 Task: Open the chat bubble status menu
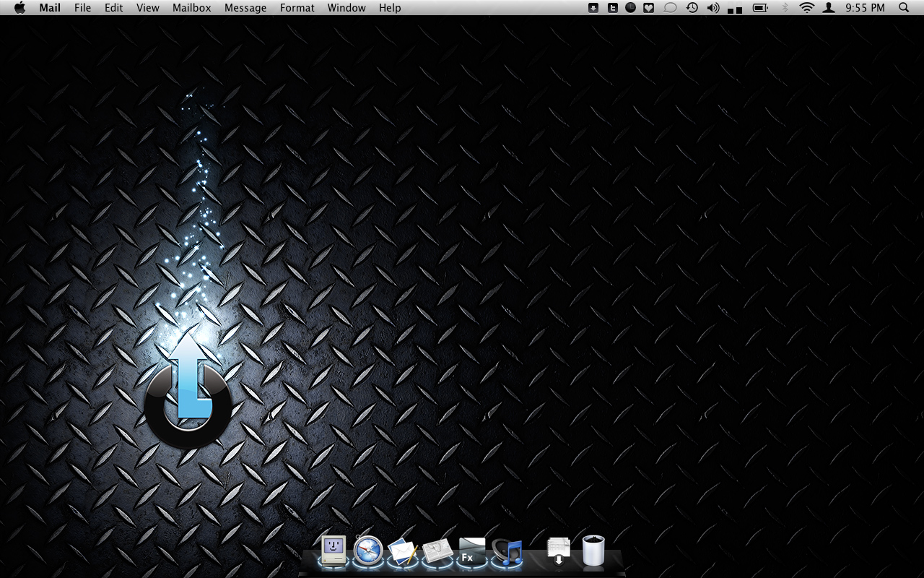point(670,8)
